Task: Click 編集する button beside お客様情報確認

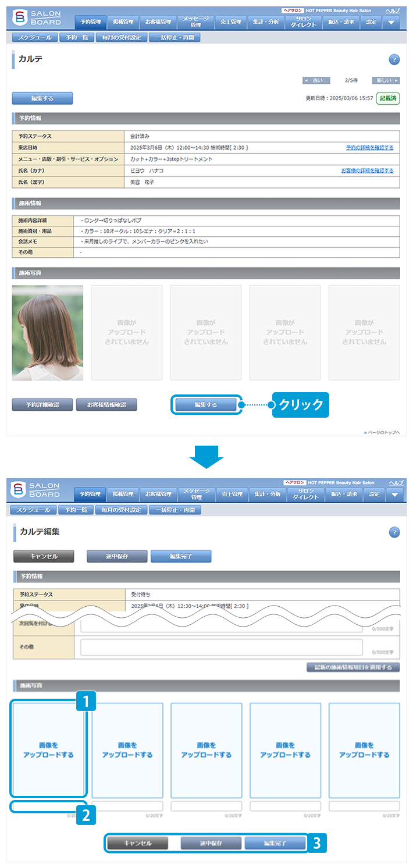Action: tap(206, 405)
